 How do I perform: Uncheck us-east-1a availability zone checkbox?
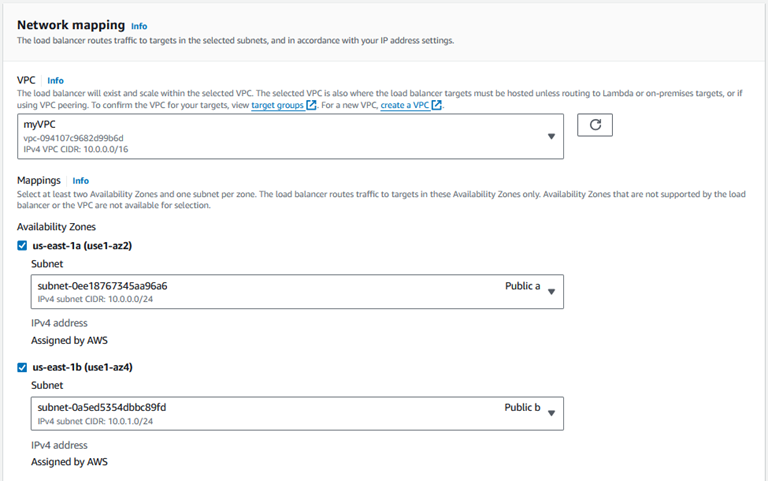pos(22,245)
